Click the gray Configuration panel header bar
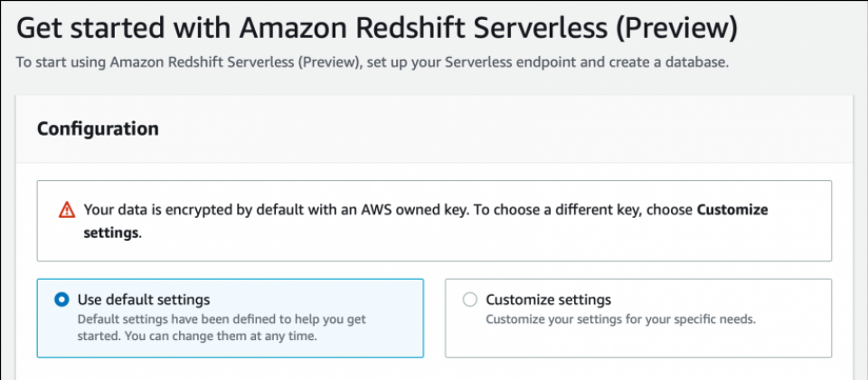This screenshot has height=380, width=868. point(434,128)
